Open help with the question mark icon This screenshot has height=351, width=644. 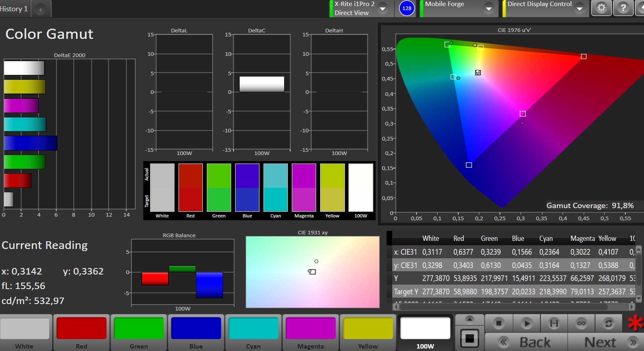click(623, 8)
